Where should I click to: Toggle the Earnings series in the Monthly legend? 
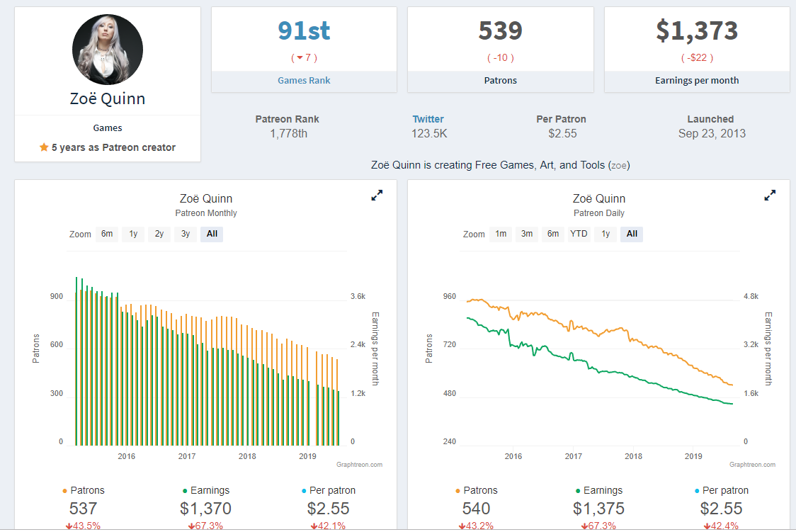(205, 490)
